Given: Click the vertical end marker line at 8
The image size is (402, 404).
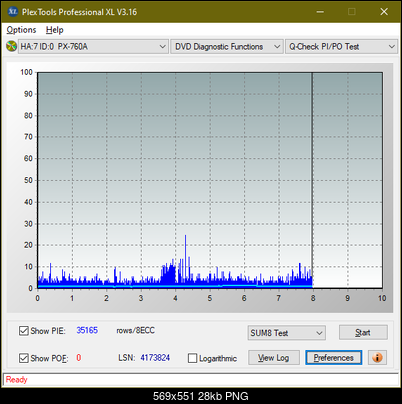Looking at the screenshot, I should (312, 180).
